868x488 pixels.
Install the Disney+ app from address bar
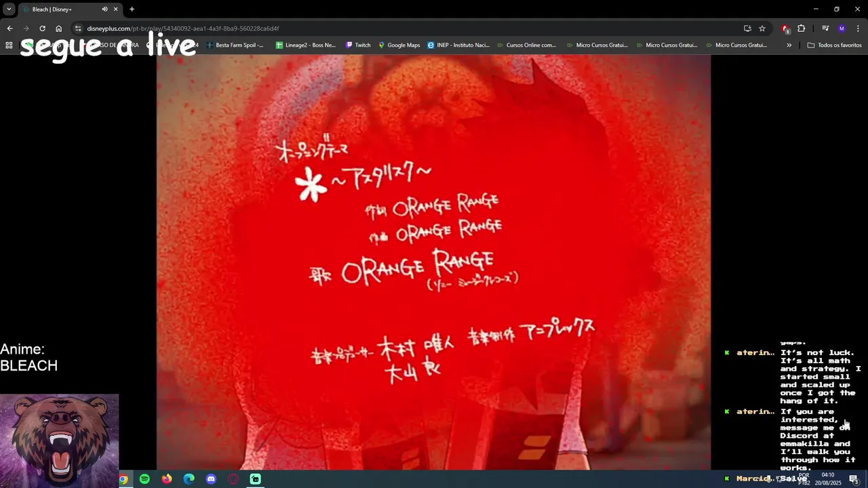[747, 28]
